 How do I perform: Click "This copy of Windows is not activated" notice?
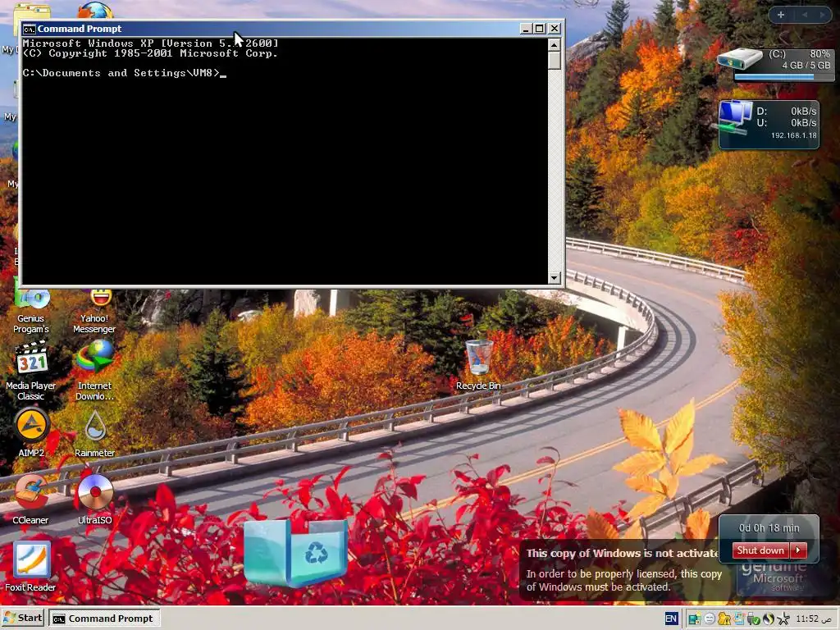(x=623, y=554)
